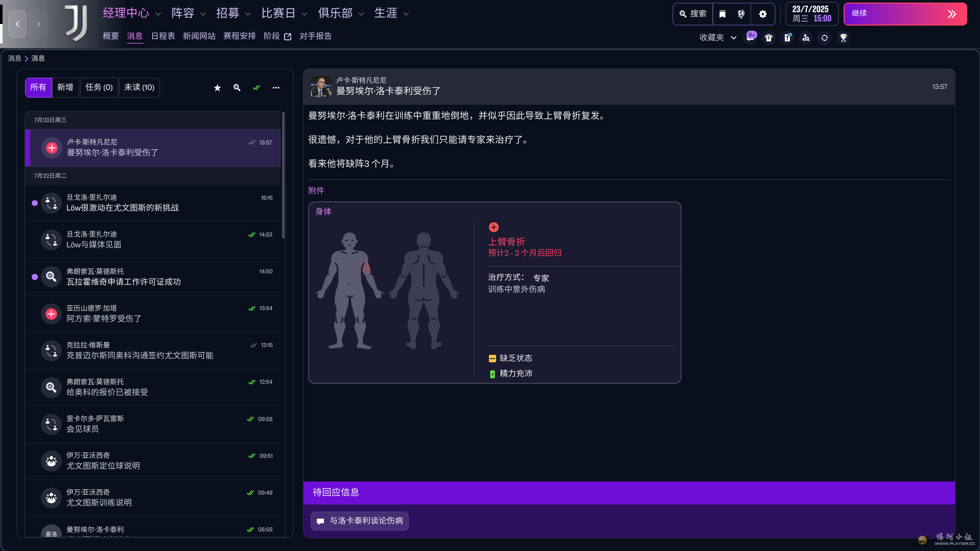Open the globe world icon in top bar

point(741,14)
